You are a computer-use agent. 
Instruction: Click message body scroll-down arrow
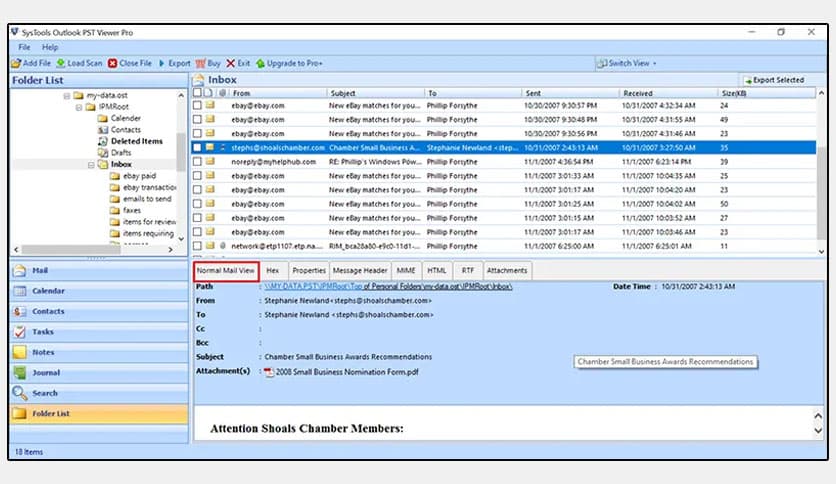tap(818, 431)
